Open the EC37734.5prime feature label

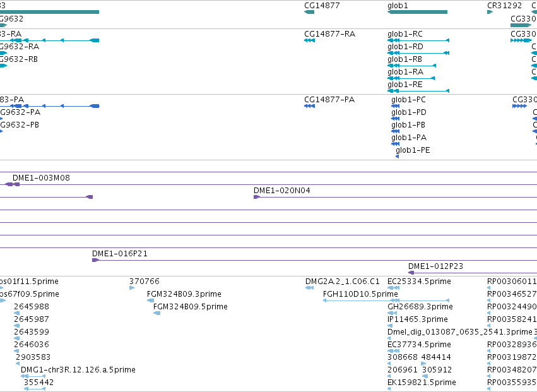(x=419, y=345)
